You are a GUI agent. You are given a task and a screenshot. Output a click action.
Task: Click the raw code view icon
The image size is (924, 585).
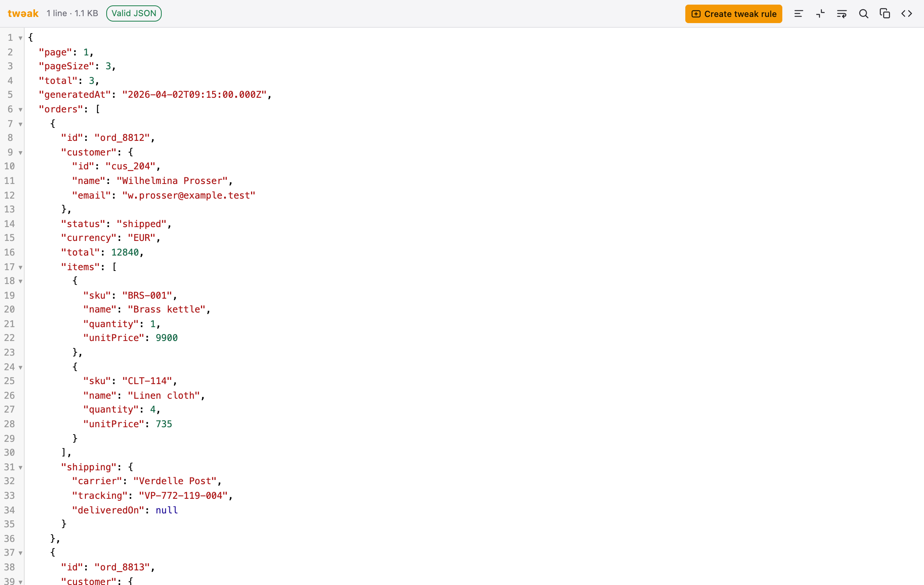tap(907, 14)
